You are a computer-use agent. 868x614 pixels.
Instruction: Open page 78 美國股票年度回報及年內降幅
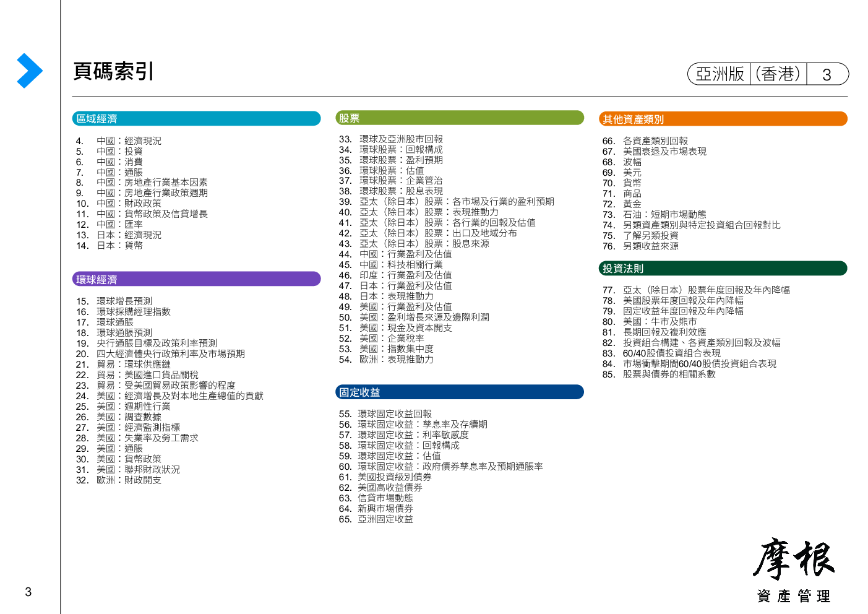point(673,301)
